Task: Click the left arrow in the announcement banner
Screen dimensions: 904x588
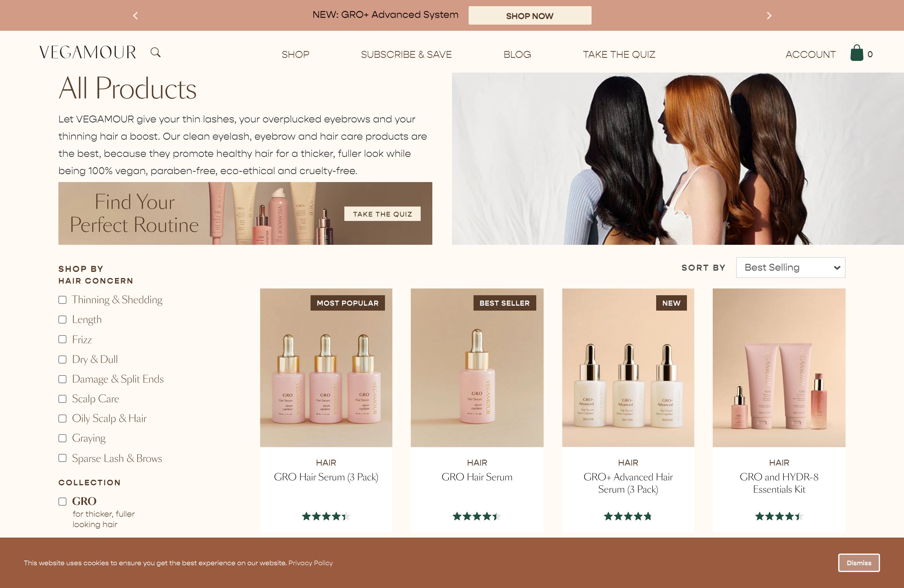Action: click(135, 16)
